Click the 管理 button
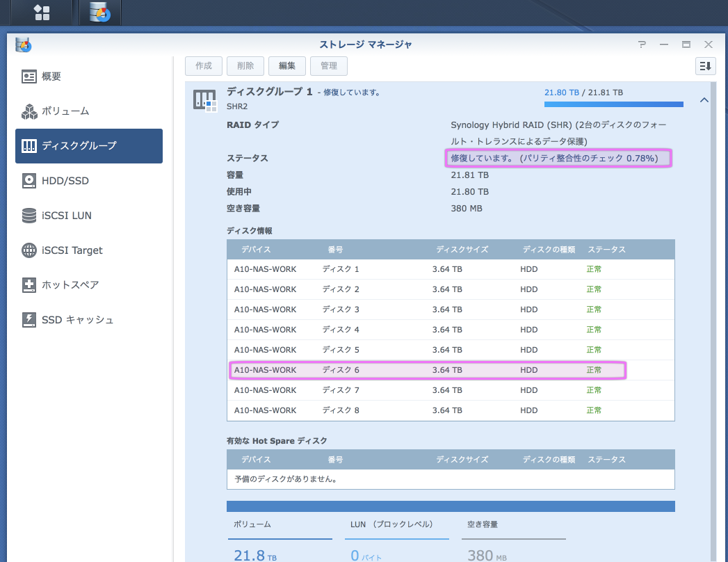This screenshot has height=562, width=728. pos(329,66)
